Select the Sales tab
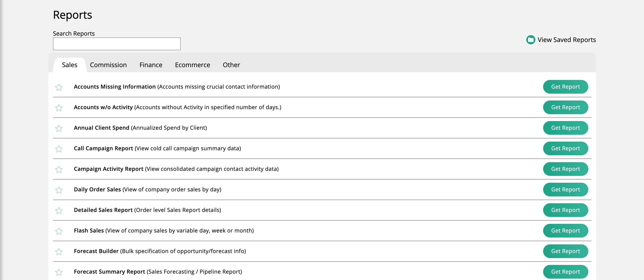The width and height of the screenshot is (644, 280). tap(70, 65)
